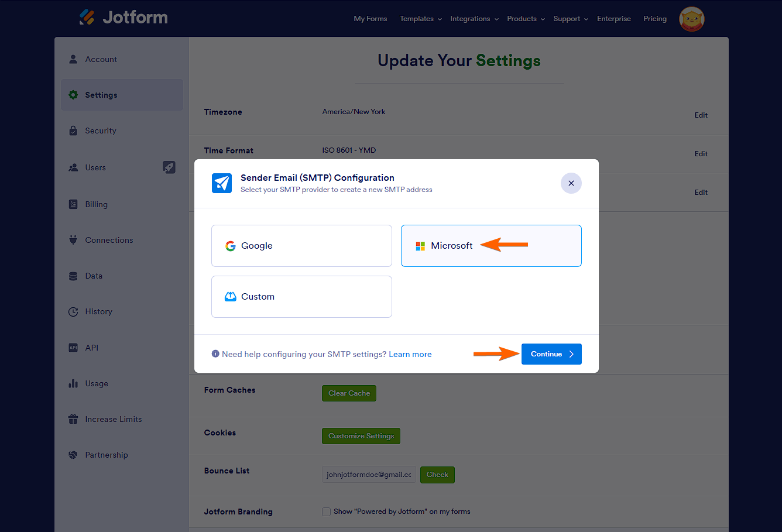Click the rocket upgrade icon beside Users

click(x=169, y=167)
